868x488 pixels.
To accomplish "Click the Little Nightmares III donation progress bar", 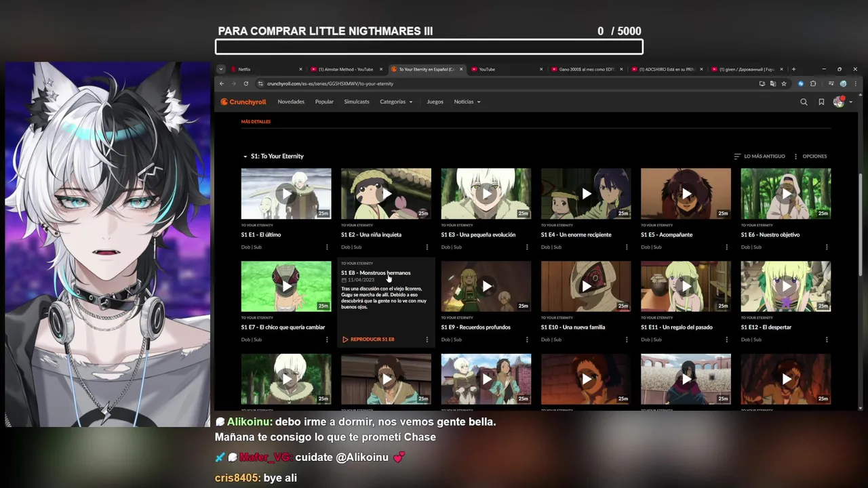I will point(429,47).
